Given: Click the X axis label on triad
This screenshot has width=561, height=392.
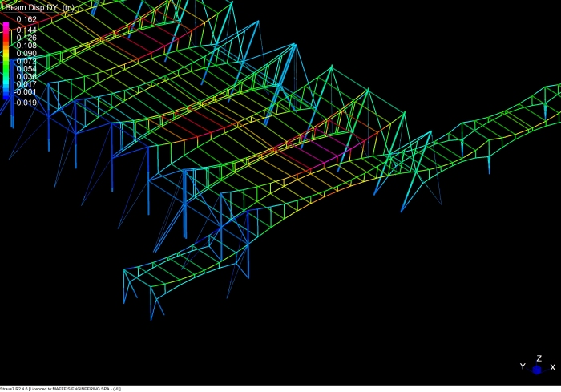Looking at the screenshot, I should coord(552,366).
